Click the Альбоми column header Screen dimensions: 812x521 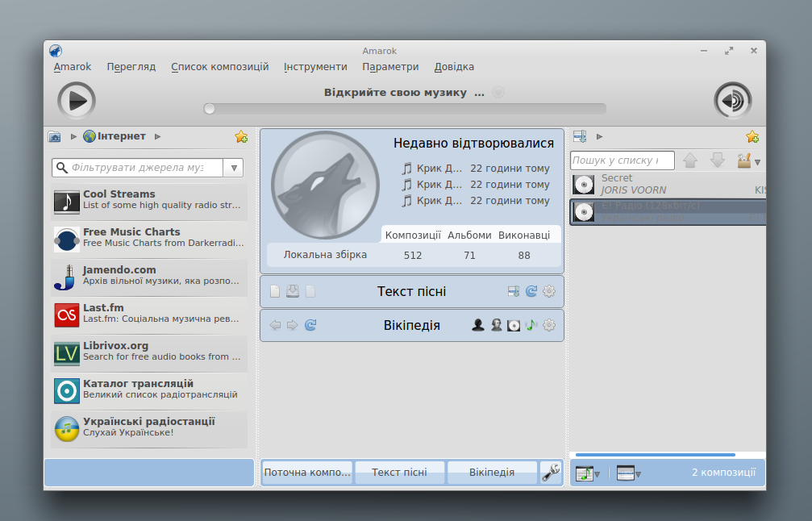click(469, 235)
